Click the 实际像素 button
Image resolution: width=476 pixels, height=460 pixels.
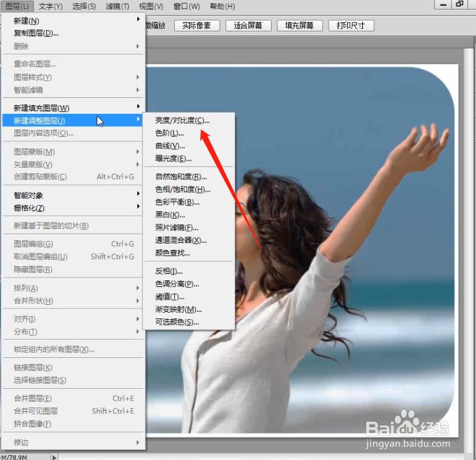point(197,26)
